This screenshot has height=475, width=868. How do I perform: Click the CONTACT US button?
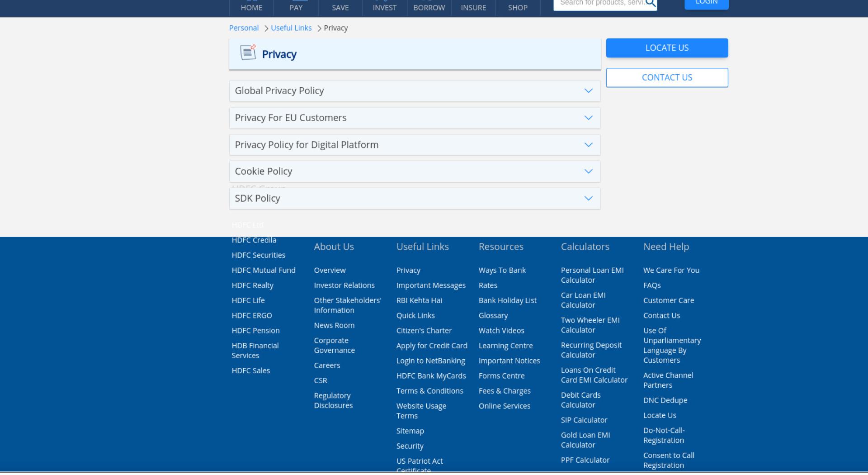(x=667, y=77)
